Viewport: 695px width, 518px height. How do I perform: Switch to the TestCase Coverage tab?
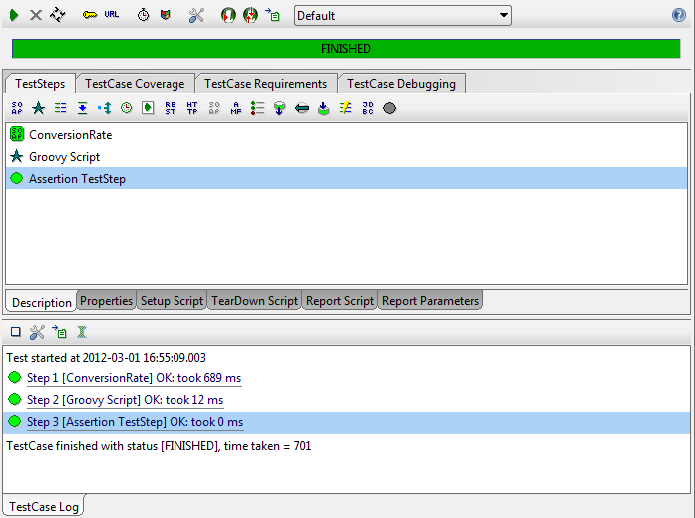click(135, 84)
